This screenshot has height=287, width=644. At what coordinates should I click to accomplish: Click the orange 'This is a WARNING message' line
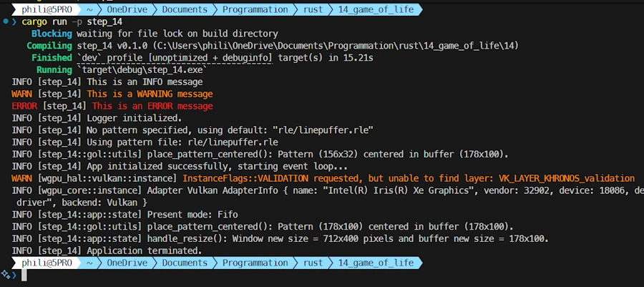150,94
